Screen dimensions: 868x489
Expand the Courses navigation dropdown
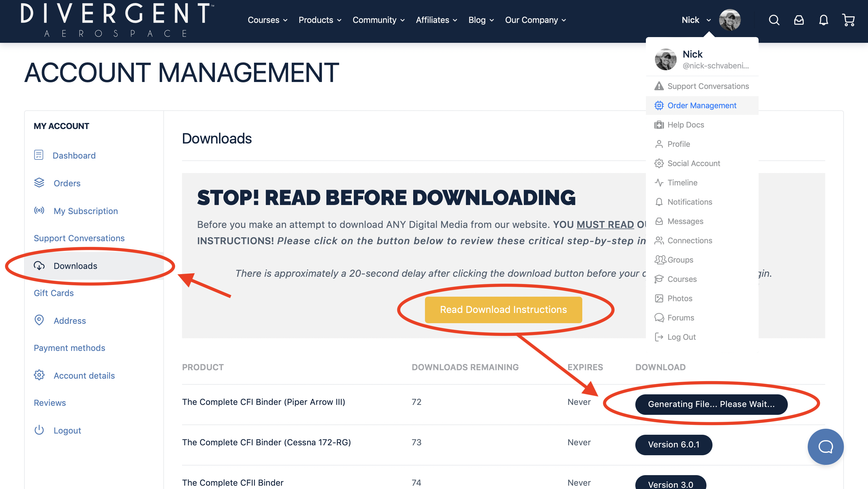pyautogui.click(x=268, y=20)
